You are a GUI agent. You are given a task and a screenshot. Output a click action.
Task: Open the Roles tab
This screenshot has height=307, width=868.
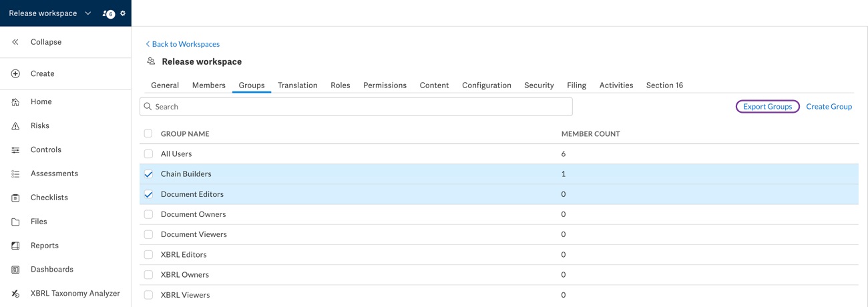coord(341,85)
